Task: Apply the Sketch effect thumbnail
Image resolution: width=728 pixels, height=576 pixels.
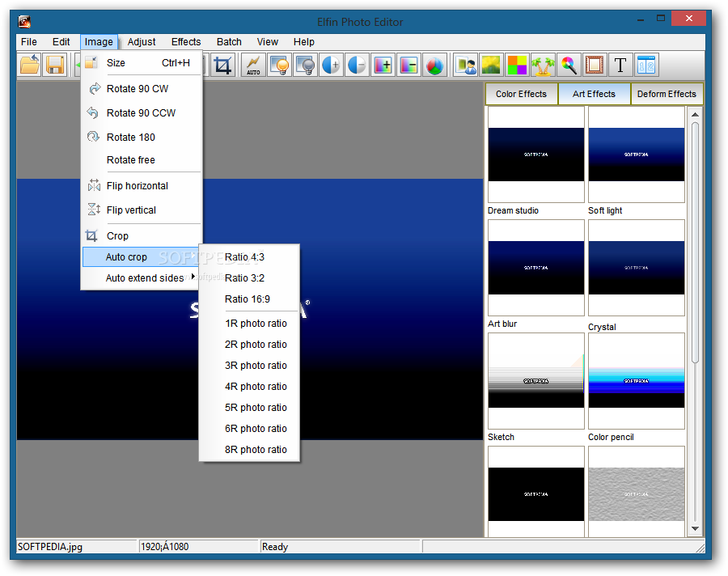Action: tap(535, 381)
